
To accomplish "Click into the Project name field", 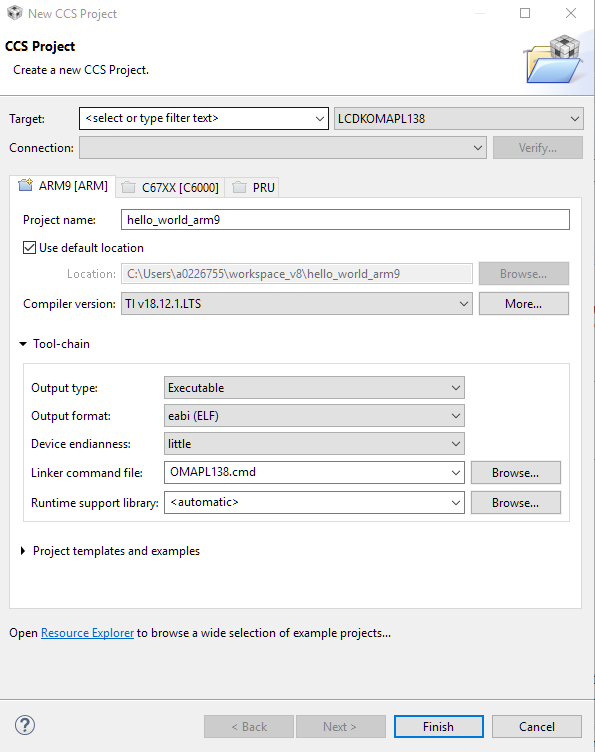I will [345, 220].
